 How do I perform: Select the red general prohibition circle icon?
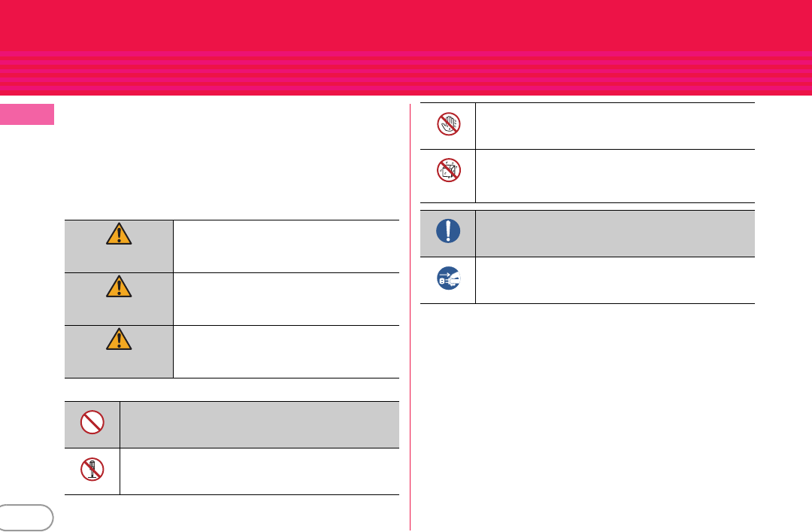pos(92,422)
